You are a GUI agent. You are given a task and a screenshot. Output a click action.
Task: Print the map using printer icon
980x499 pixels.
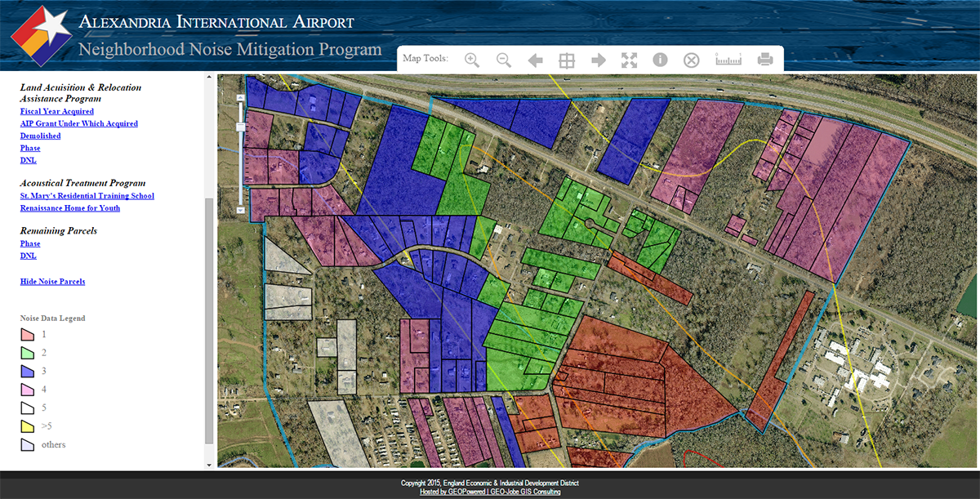(x=765, y=60)
